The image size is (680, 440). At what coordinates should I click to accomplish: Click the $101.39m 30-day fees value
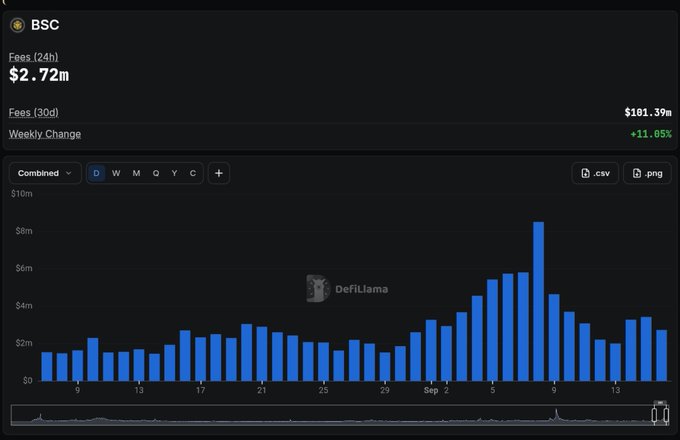click(648, 113)
